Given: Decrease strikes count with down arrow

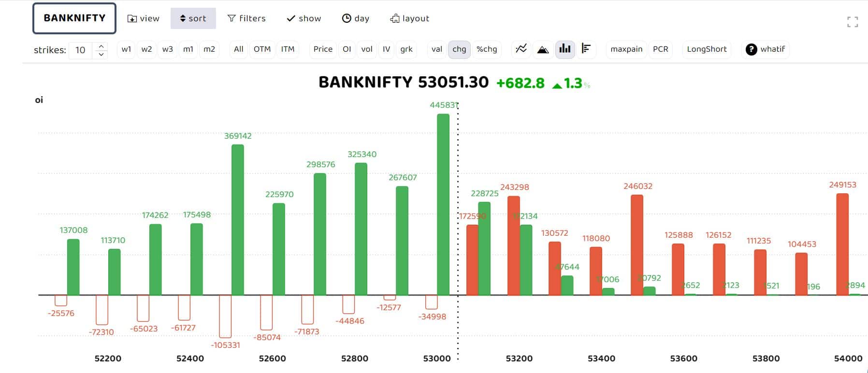Looking at the screenshot, I should point(101,54).
